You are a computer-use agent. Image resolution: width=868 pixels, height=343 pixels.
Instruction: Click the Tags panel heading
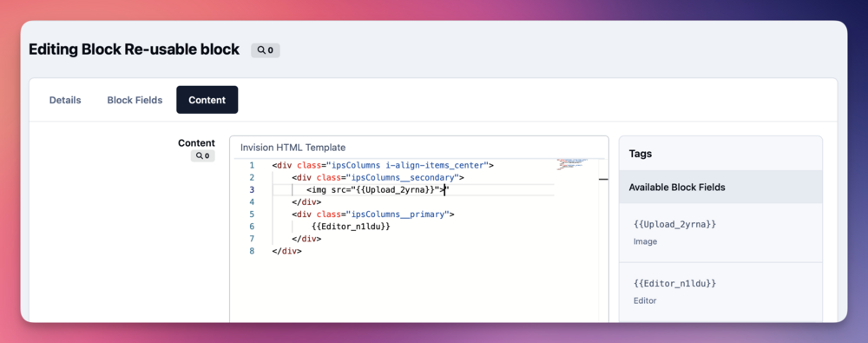point(641,154)
